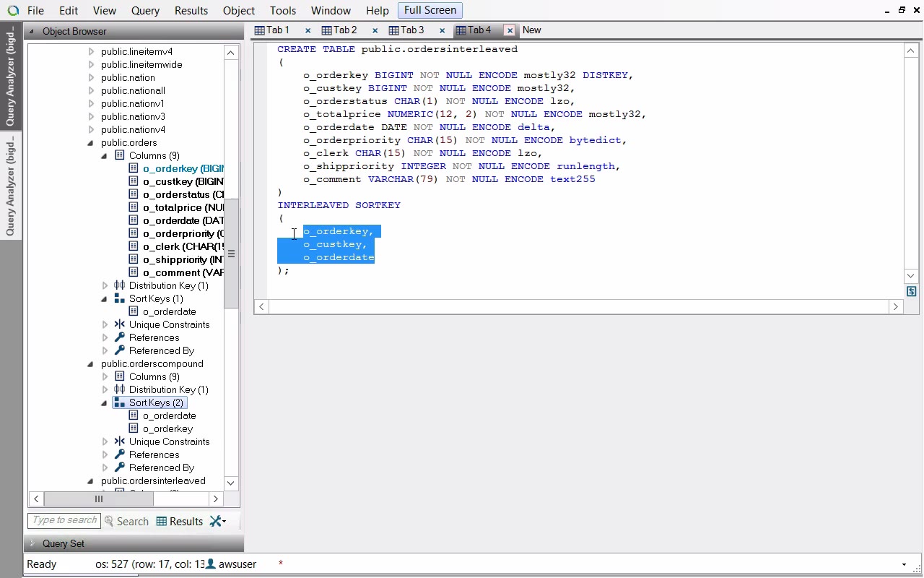Click the New tab button

click(x=531, y=30)
